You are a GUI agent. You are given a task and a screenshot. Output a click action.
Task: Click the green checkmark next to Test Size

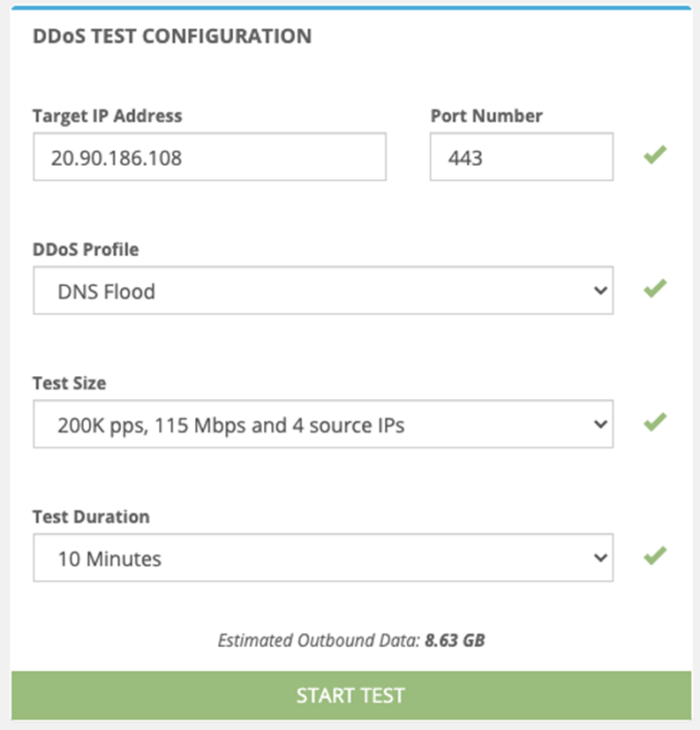tap(654, 423)
